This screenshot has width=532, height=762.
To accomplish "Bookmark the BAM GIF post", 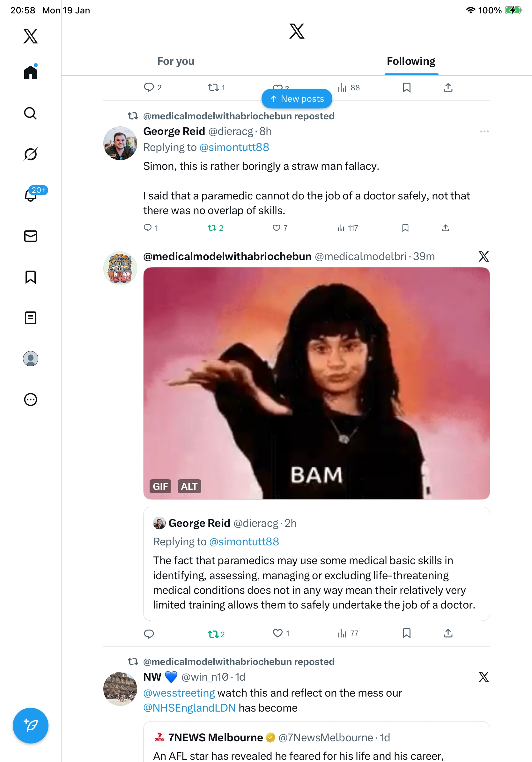I will 406,633.
